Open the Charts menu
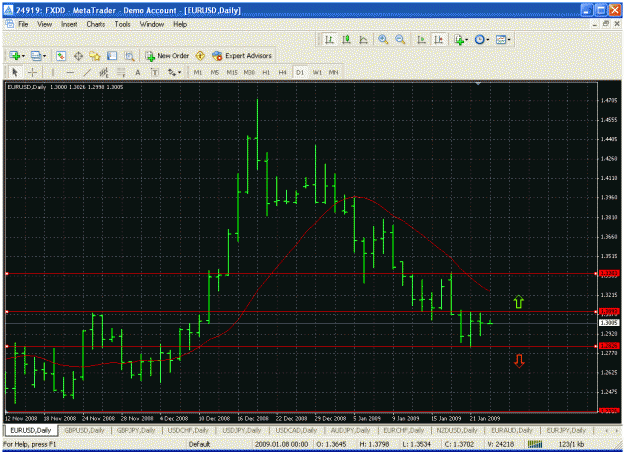The image size is (625, 452). [96, 24]
